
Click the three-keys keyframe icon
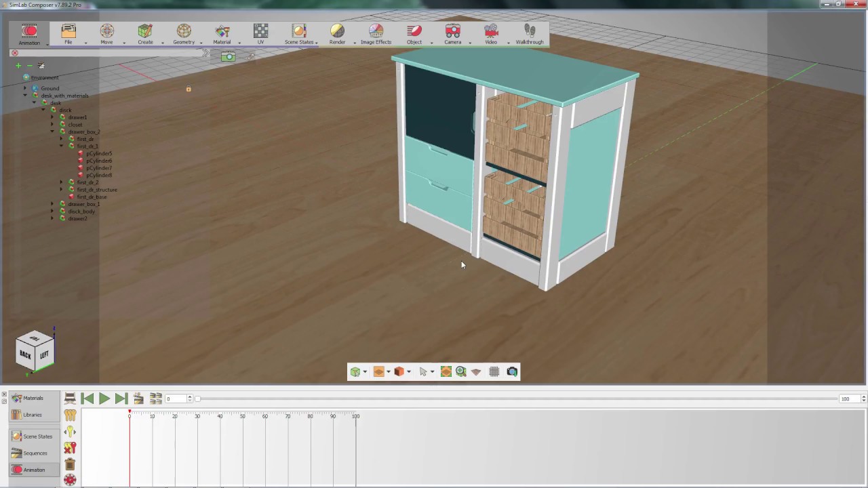click(70, 415)
